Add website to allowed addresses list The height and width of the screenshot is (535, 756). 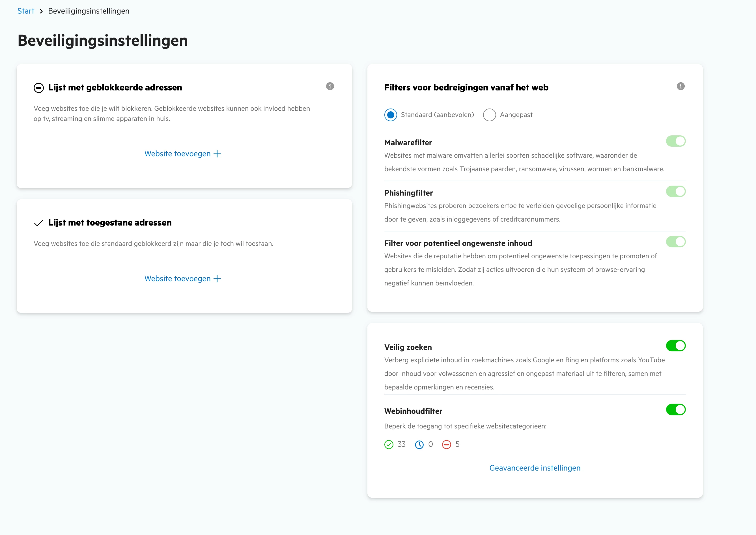click(183, 279)
